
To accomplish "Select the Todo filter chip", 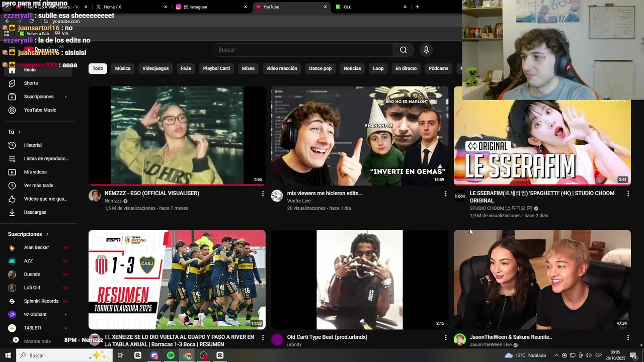I will (98, 68).
